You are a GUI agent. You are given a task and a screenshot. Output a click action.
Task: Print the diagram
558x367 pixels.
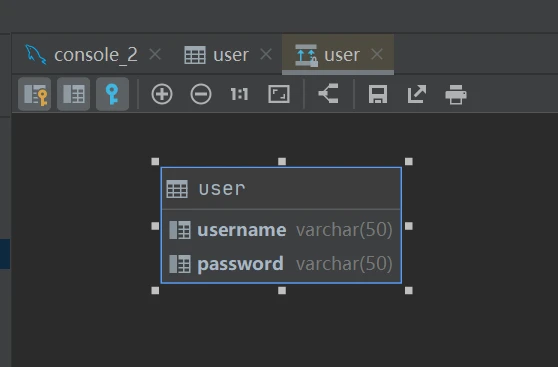click(x=456, y=94)
